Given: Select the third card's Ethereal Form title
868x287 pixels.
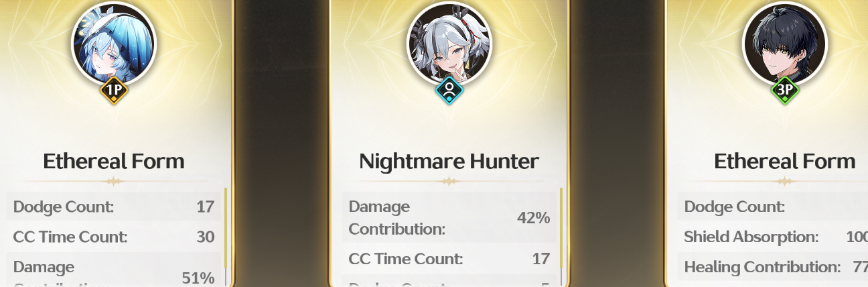Looking at the screenshot, I should 785,161.
